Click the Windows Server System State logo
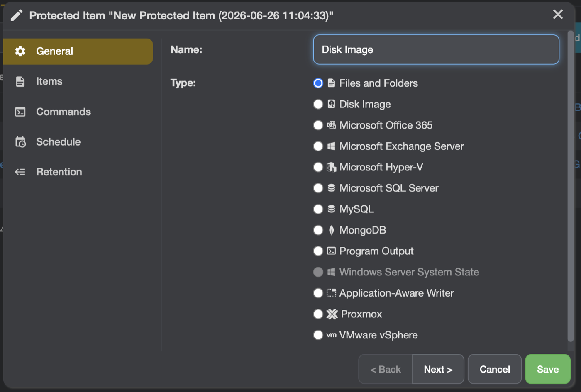This screenshot has height=392, width=581. [x=331, y=272]
